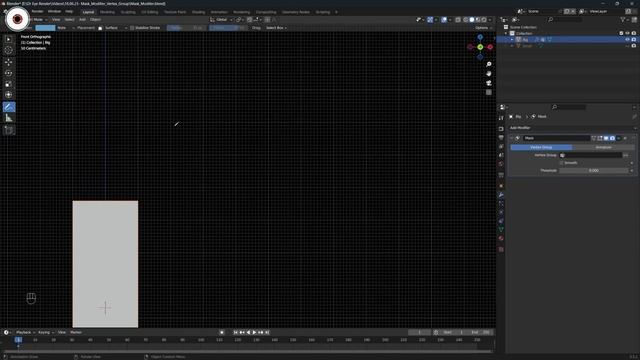Viewport: 640px width, 360px height.
Task: Open the Global transform orientation dropdown
Action: (x=221, y=20)
